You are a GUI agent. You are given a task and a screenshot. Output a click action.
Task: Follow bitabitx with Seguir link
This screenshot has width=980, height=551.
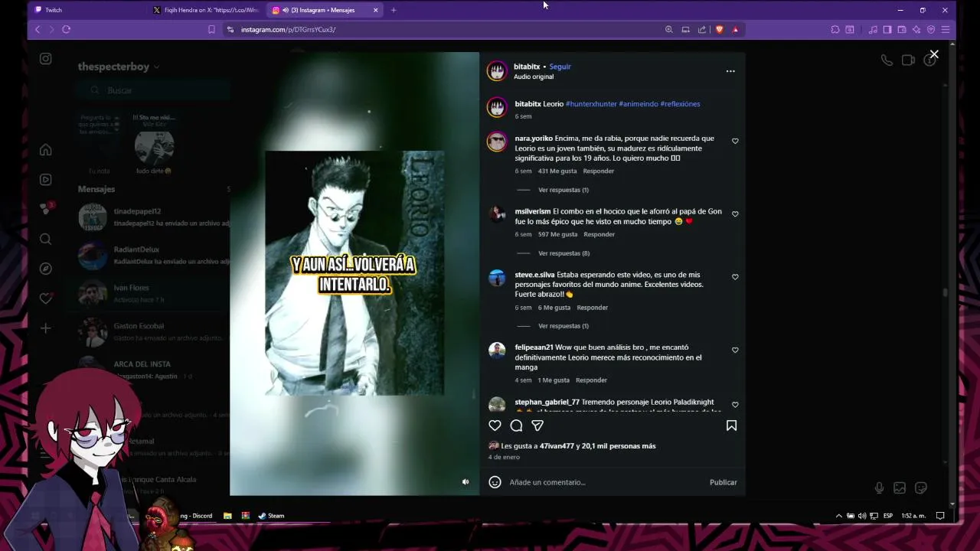pos(560,67)
